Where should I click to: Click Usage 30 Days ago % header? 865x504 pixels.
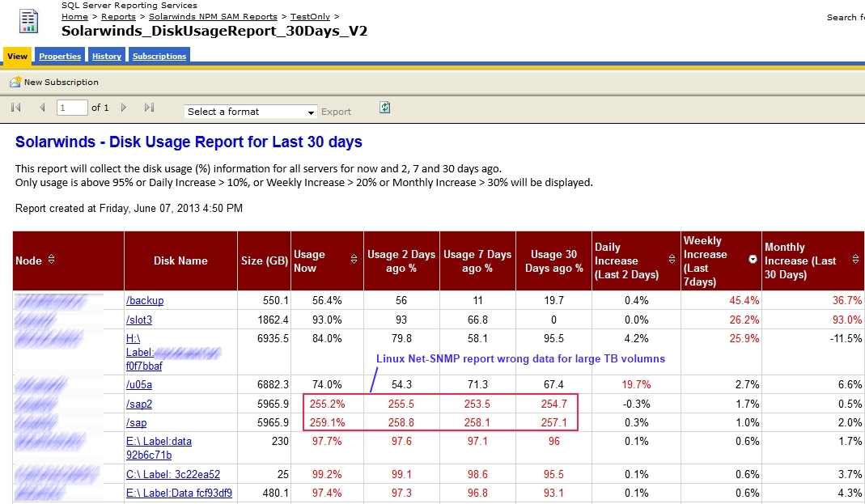coord(553,260)
